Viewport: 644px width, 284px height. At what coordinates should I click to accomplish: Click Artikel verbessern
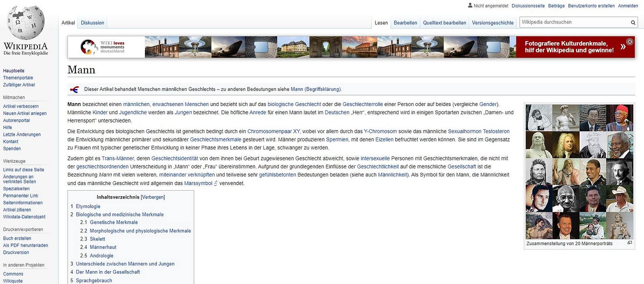(x=21, y=106)
